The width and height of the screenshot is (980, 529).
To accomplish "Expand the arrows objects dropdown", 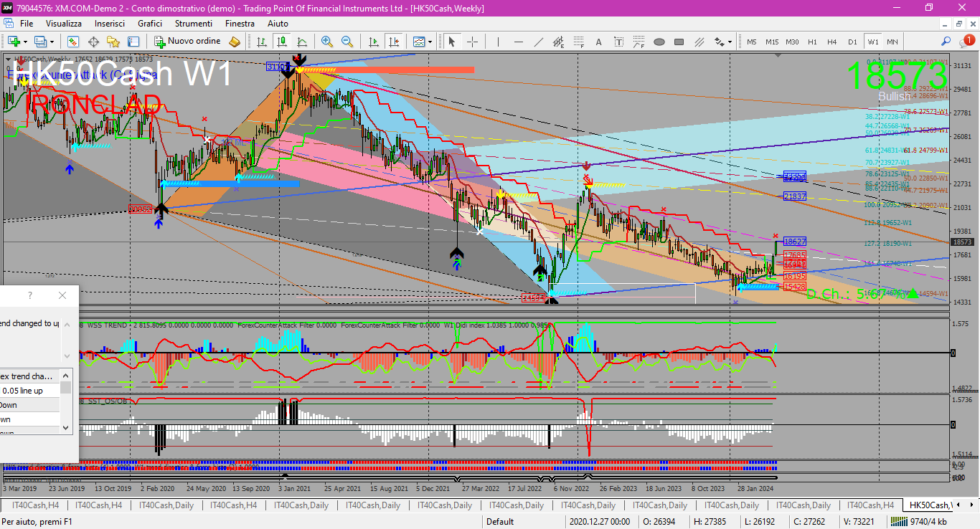I will [731, 42].
